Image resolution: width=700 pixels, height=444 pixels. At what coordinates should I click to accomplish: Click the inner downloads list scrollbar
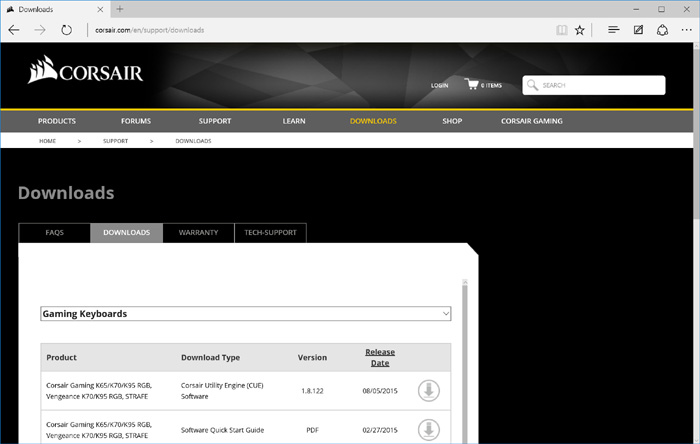point(465,361)
